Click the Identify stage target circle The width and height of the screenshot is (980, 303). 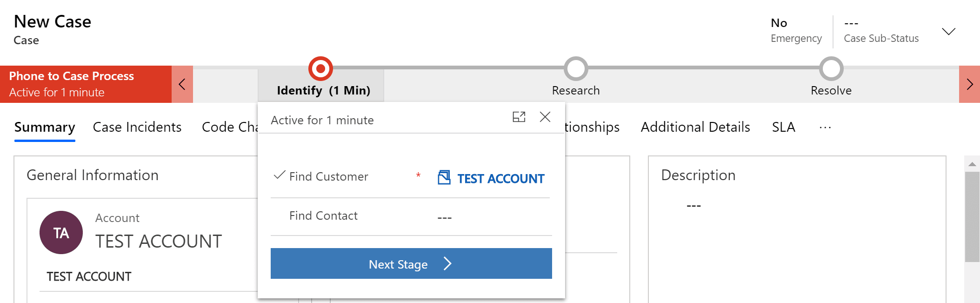pyautogui.click(x=320, y=69)
